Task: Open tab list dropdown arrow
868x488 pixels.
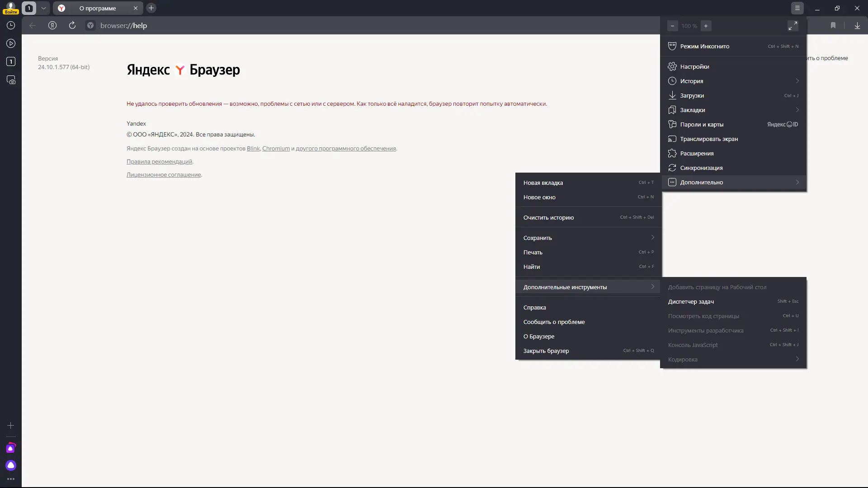Action: (43, 8)
